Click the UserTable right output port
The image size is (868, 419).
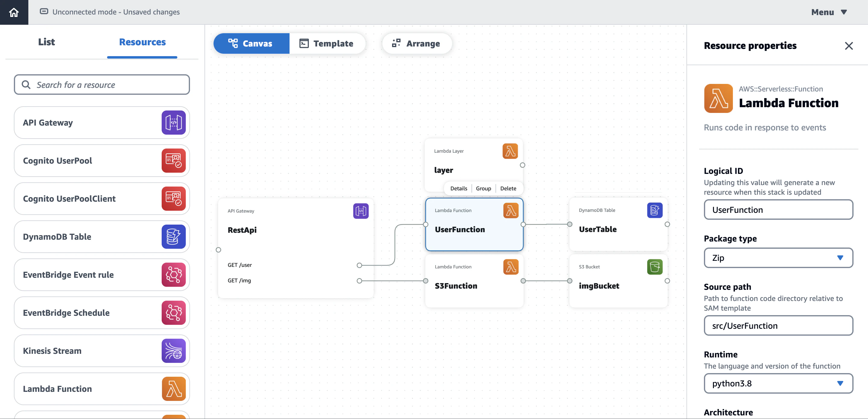[667, 224]
